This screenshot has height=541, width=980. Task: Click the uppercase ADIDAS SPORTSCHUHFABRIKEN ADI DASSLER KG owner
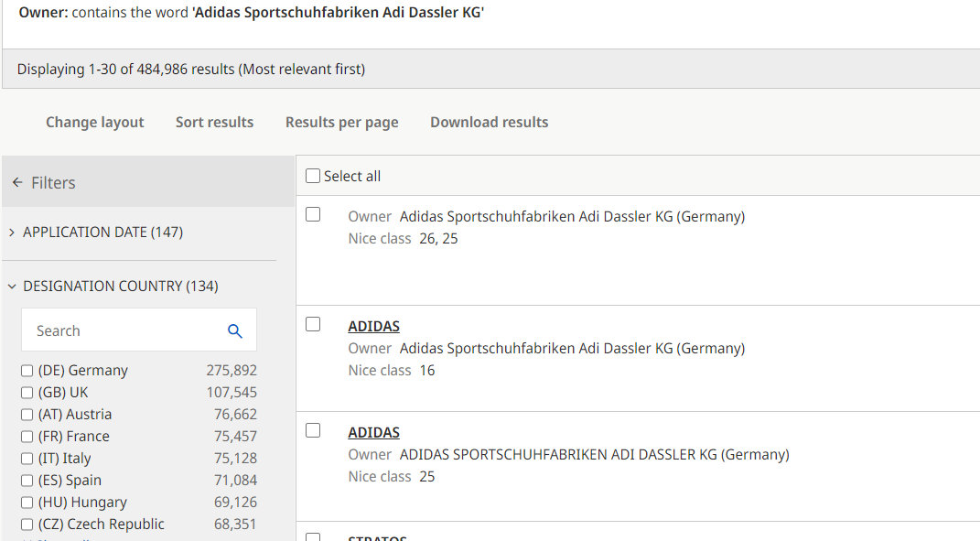point(595,455)
